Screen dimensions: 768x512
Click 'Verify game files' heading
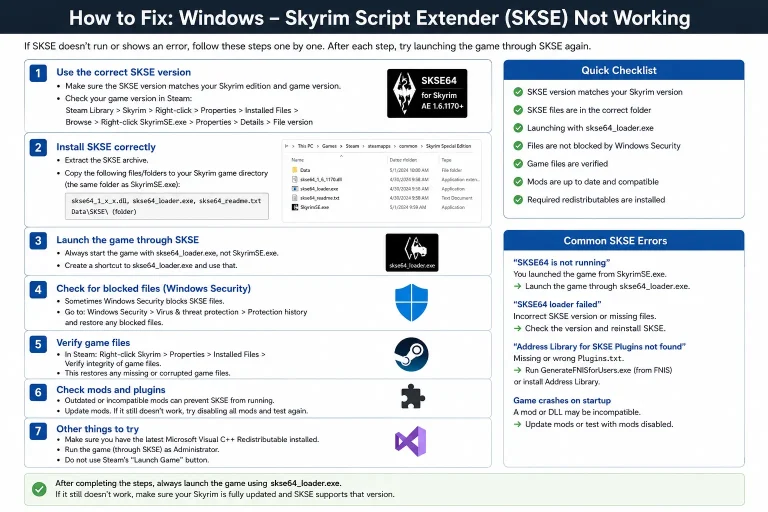(x=93, y=342)
